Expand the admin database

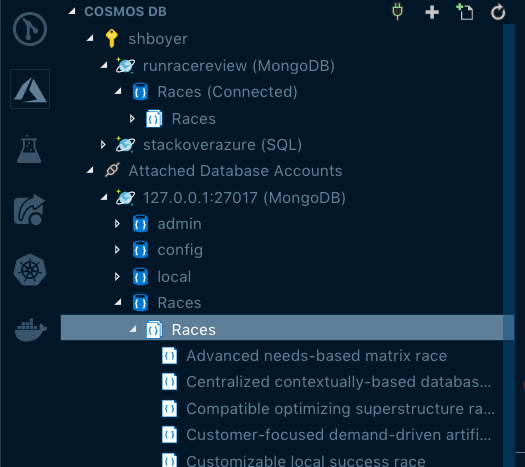[117, 224]
